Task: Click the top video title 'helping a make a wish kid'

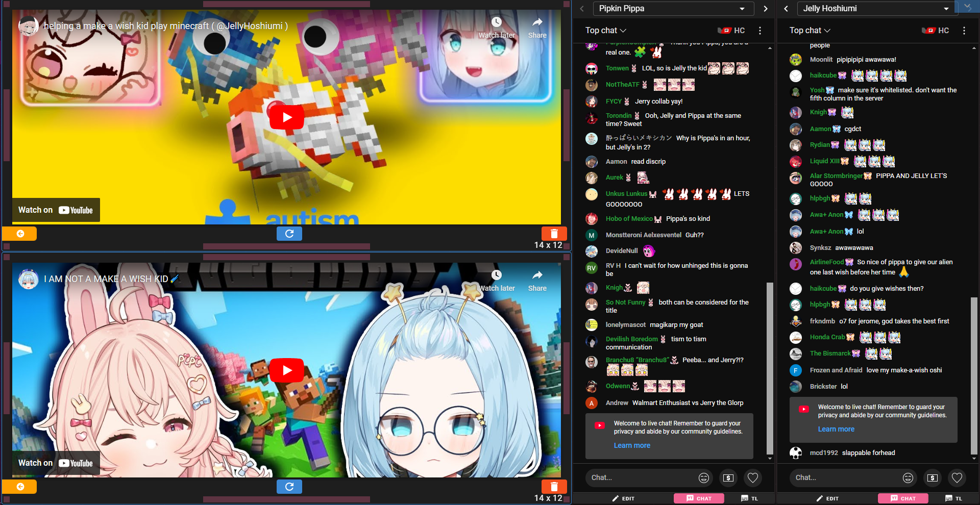Action: pyautogui.click(x=166, y=26)
